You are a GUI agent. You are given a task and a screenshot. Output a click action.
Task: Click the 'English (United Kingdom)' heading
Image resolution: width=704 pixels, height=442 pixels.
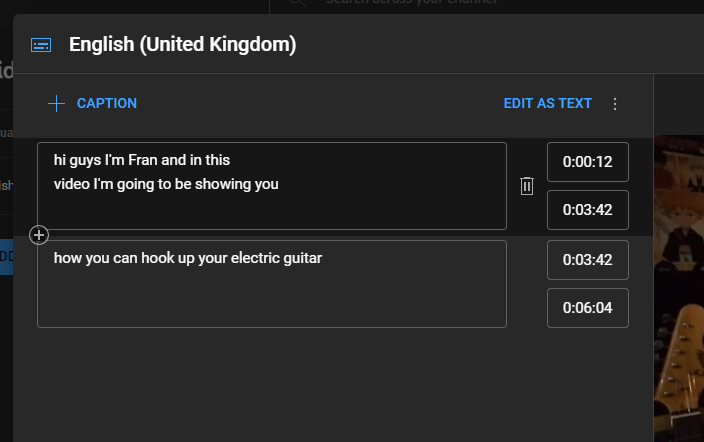click(182, 45)
